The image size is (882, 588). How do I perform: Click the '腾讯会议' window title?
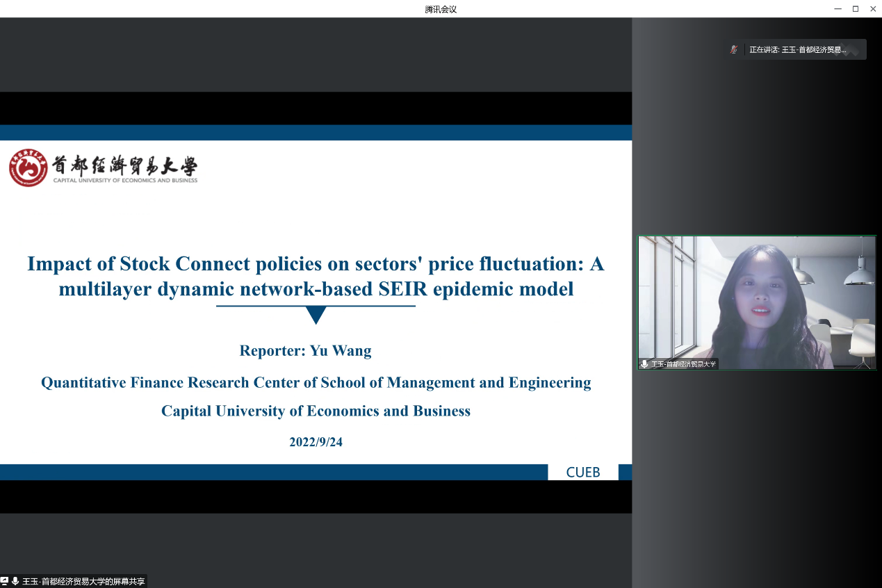441,9
